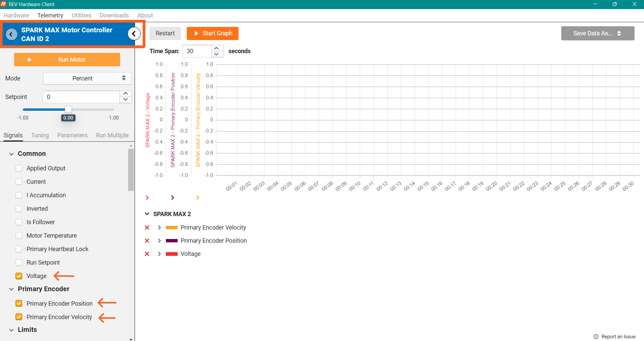The height and width of the screenshot is (341, 644).
Task: Click the Run Motor button
Action: (67, 60)
